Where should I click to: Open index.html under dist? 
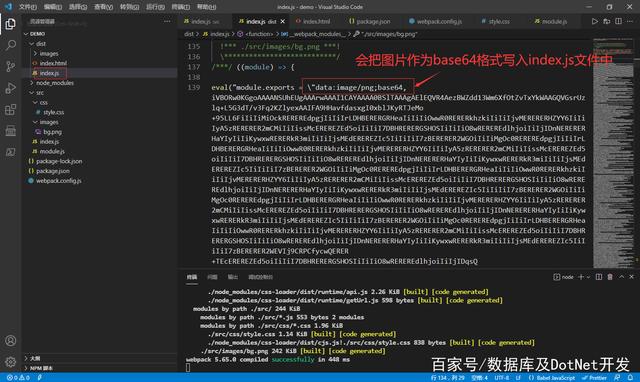pyautogui.click(x=53, y=63)
